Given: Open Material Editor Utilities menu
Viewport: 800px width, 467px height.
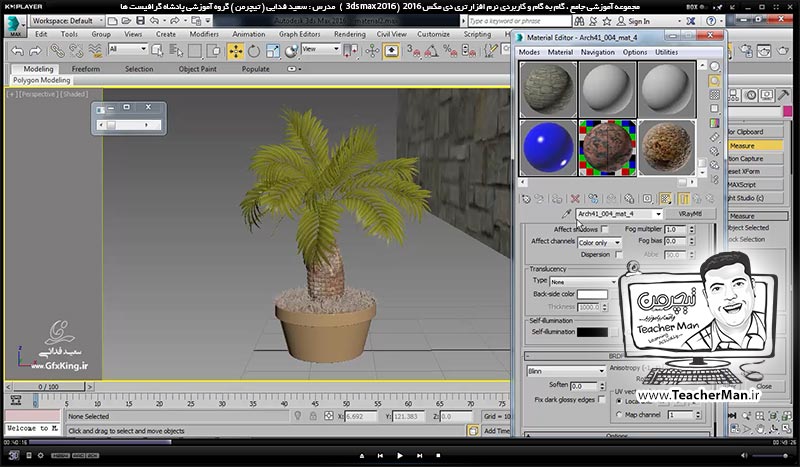Looking at the screenshot, I should (x=666, y=52).
